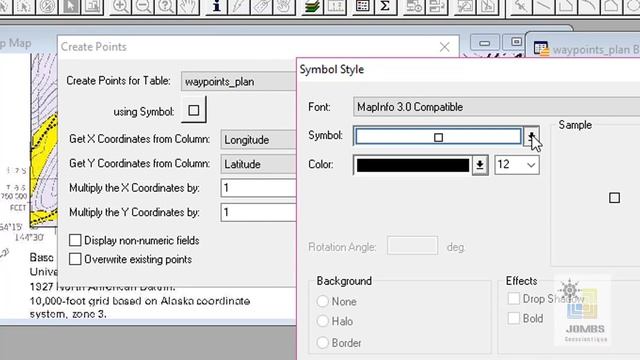Click Set Clip Region icon

(487, 7)
